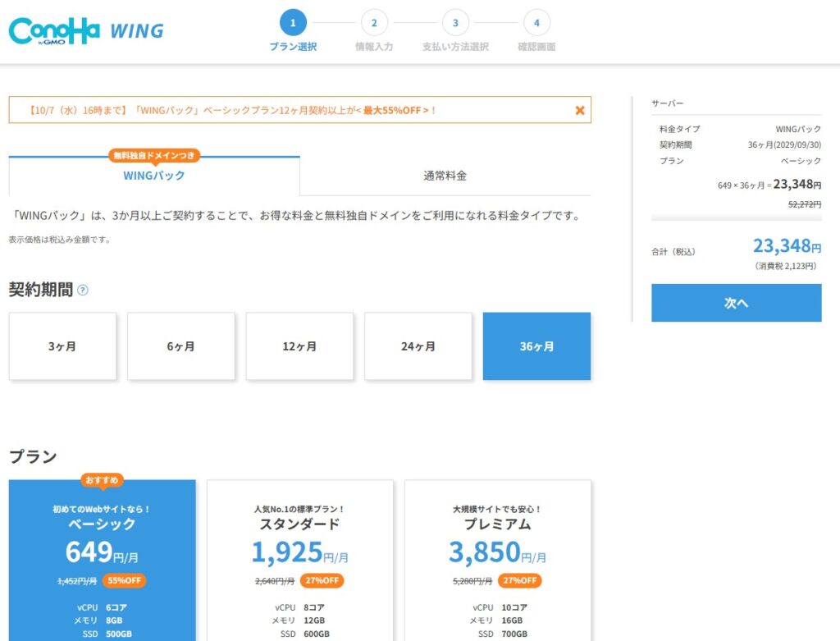Open the 契約期間 help question icon
840x641 pixels.
(83, 290)
